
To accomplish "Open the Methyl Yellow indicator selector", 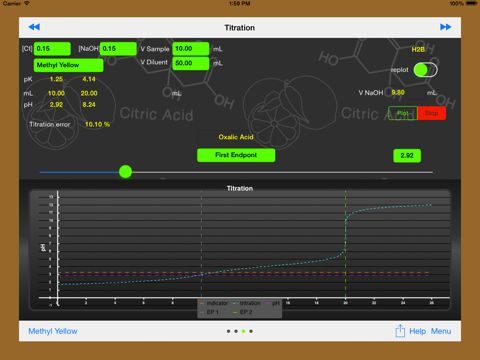I will [x=68, y=65].
